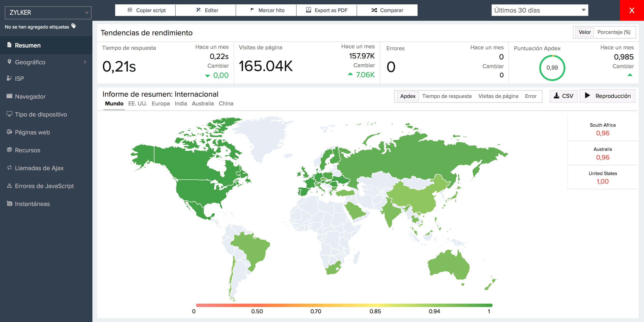Select the Apdex map metric
Image resolution: width=644 pixels, height=322 pixels.
pyautogui.click(x=408, y=96)
